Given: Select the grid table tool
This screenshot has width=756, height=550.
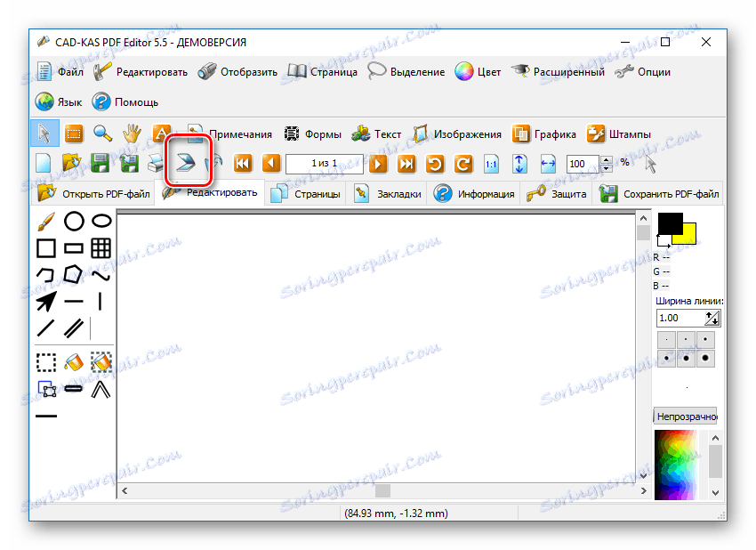Looking at the screenshot, I should (101, 248).
